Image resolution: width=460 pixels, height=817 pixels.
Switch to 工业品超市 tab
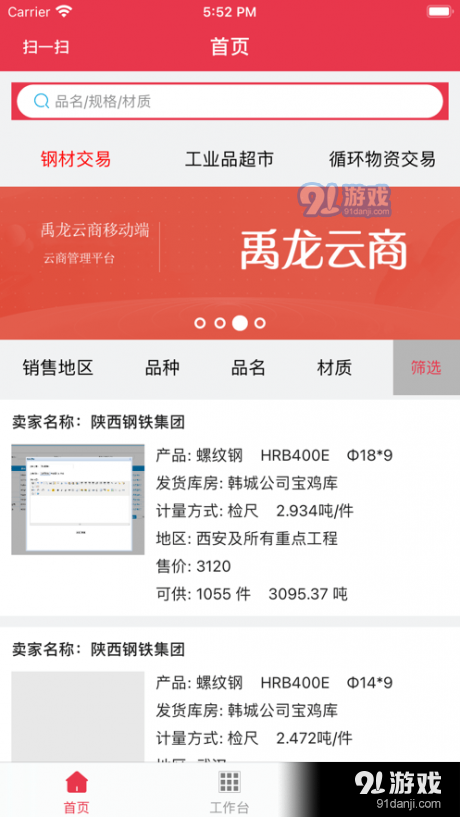(x=229, y=159)
